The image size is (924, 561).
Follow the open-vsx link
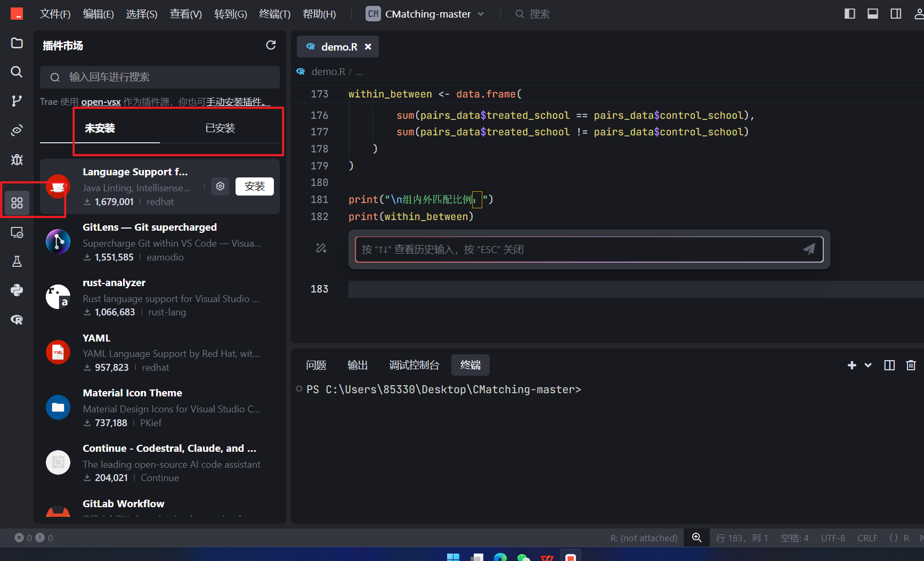(x=101, y=102)
